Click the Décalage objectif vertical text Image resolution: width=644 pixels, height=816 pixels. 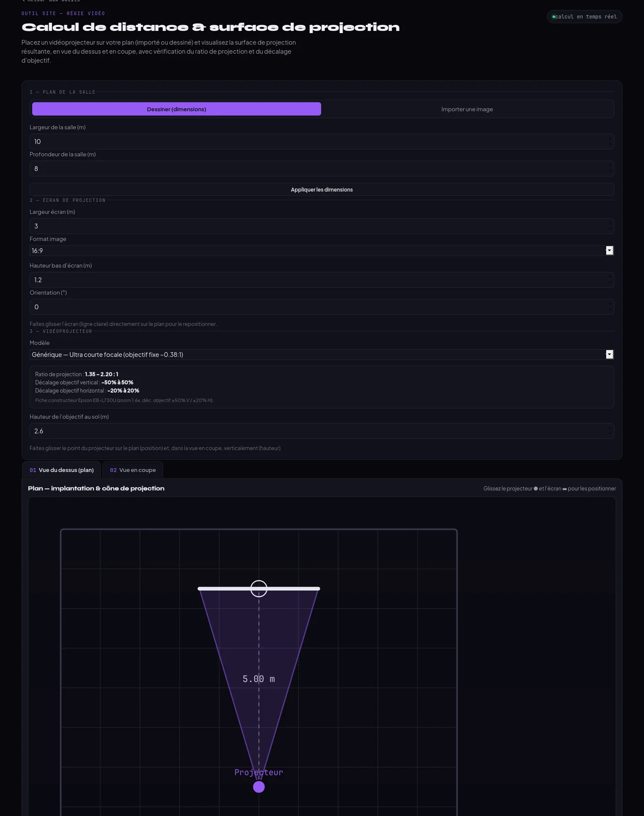pos(84,382)
